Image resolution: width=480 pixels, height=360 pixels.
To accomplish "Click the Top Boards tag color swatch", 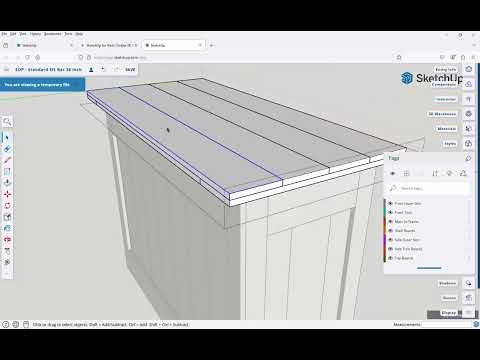I will pyautogui.click(x=385, y=258).
